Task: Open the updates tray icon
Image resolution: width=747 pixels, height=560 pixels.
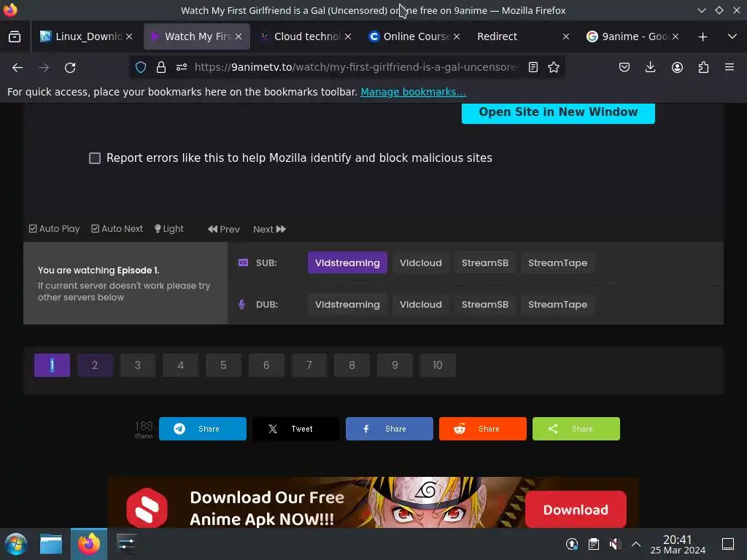Action: click(572, 544)
